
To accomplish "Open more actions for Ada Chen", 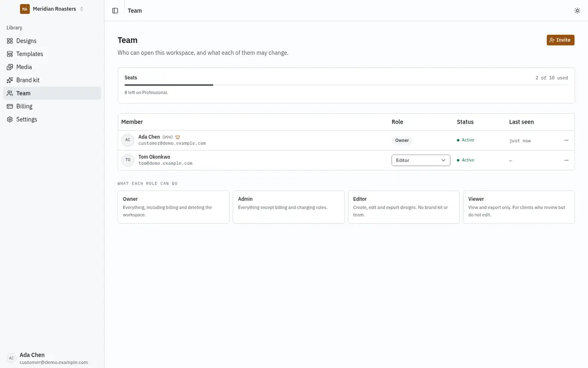I will (566, 140).
